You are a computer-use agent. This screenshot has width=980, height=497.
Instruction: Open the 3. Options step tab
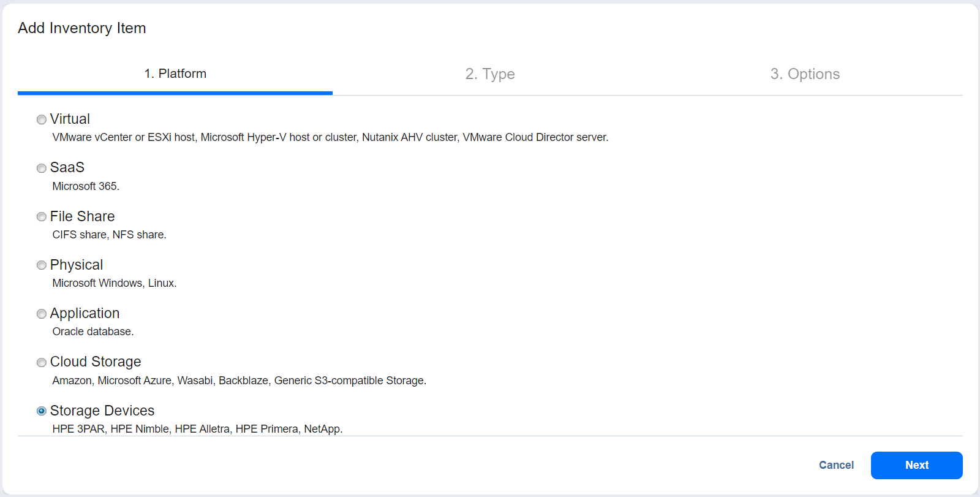coord(805,74)
